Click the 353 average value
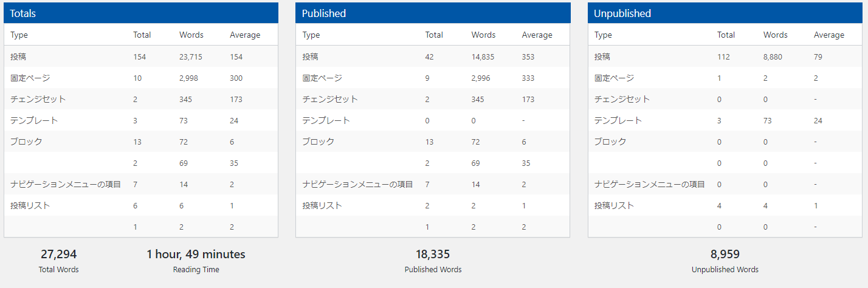 point(528,57)
